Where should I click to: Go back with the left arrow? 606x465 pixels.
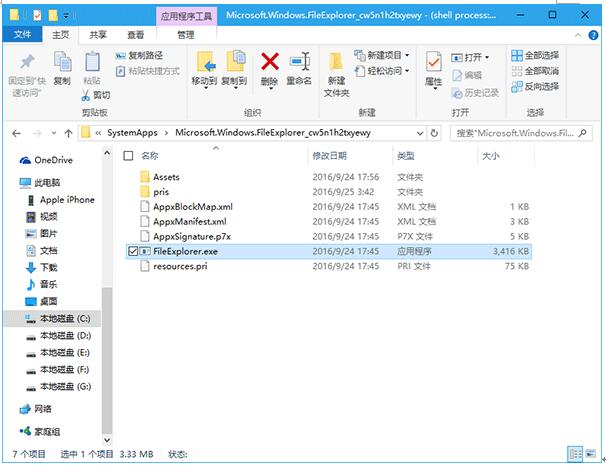(16, 133)
